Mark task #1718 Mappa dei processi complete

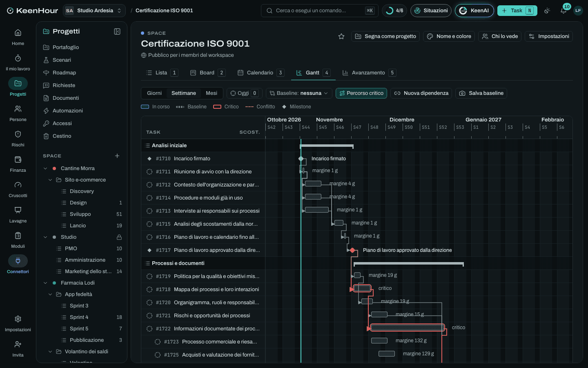(x=149, y=289)
